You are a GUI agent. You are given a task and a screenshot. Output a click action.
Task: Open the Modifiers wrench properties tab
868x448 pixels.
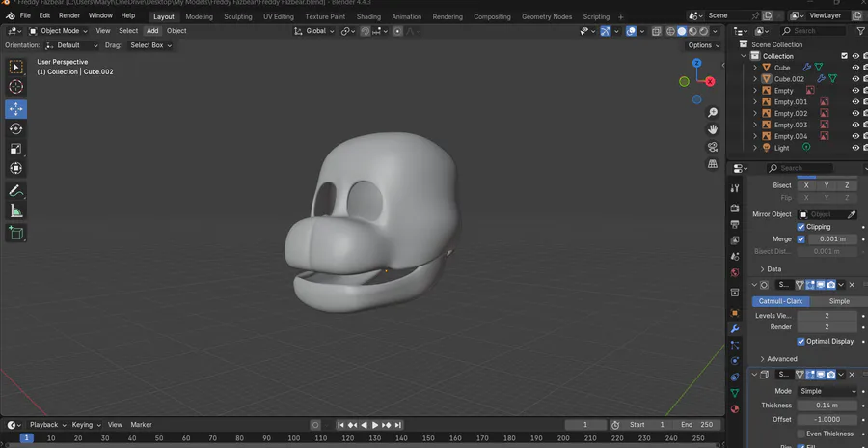(735, 329)
